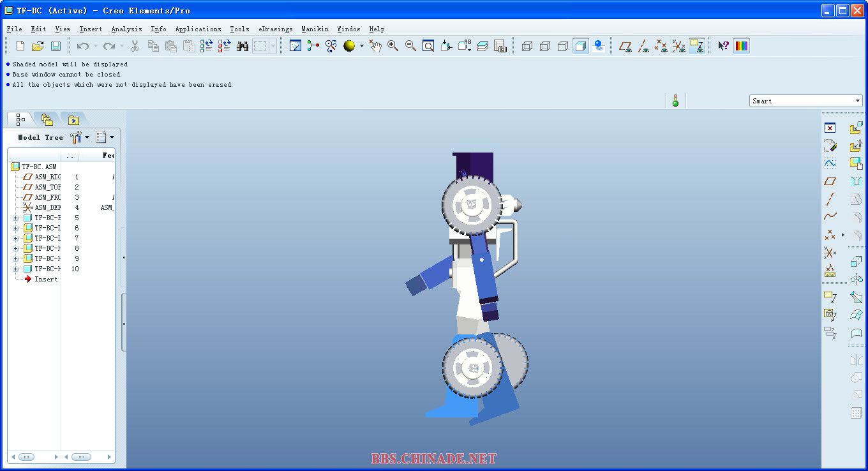Screen dimensions: 868x471
Task: Open the File menu
Action: click(x=14, y=29)
